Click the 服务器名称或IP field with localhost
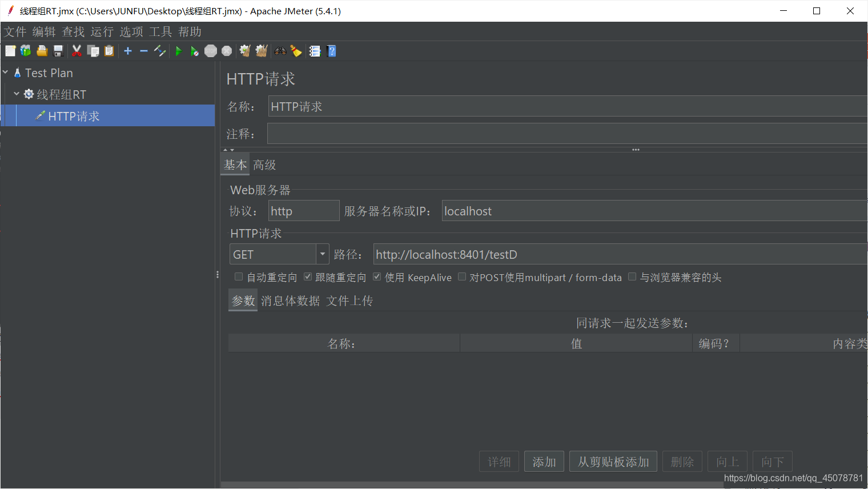The image size is (868, 489). 654,211
